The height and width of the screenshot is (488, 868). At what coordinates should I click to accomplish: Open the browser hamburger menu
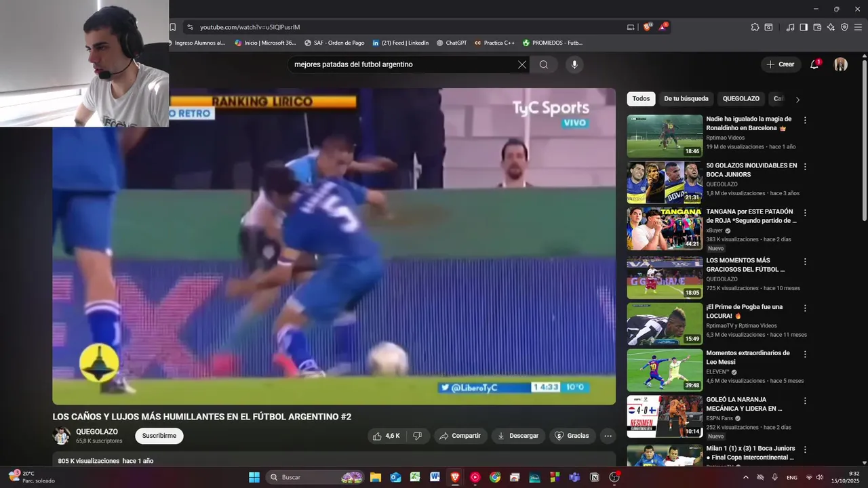coord(858,27)
